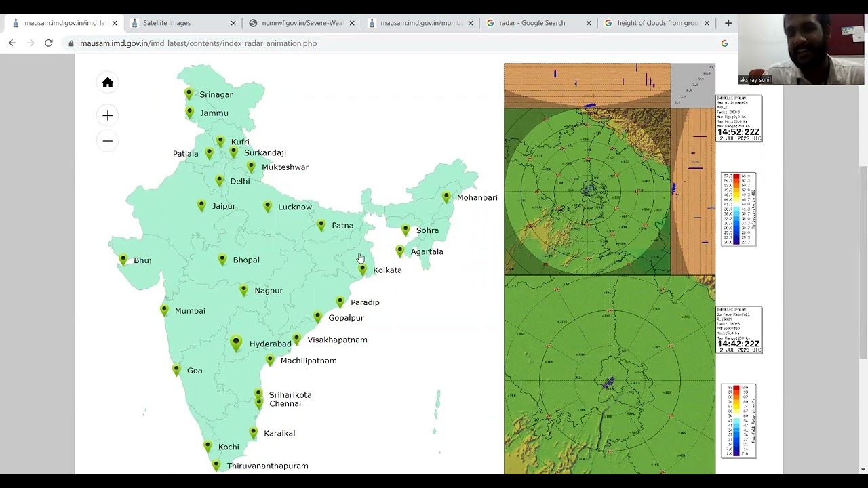Select the Delhi radar marker

[x=219, y=181]
